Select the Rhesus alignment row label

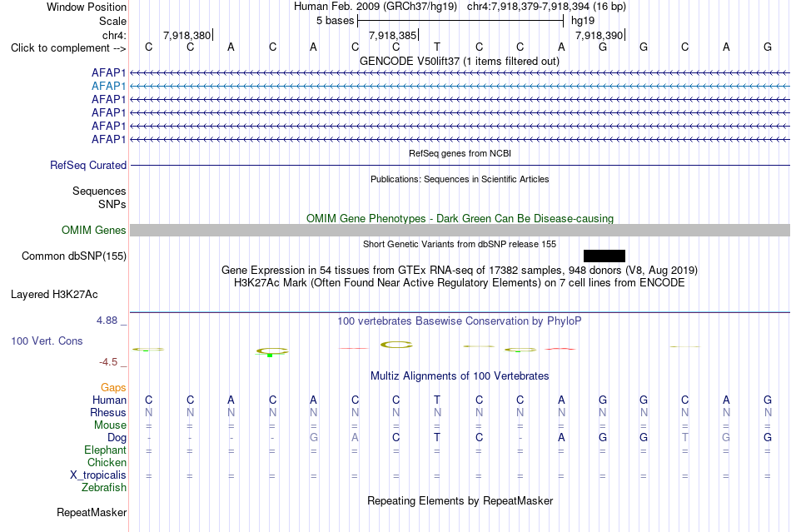pyautogui.click(x=108, y=413)
